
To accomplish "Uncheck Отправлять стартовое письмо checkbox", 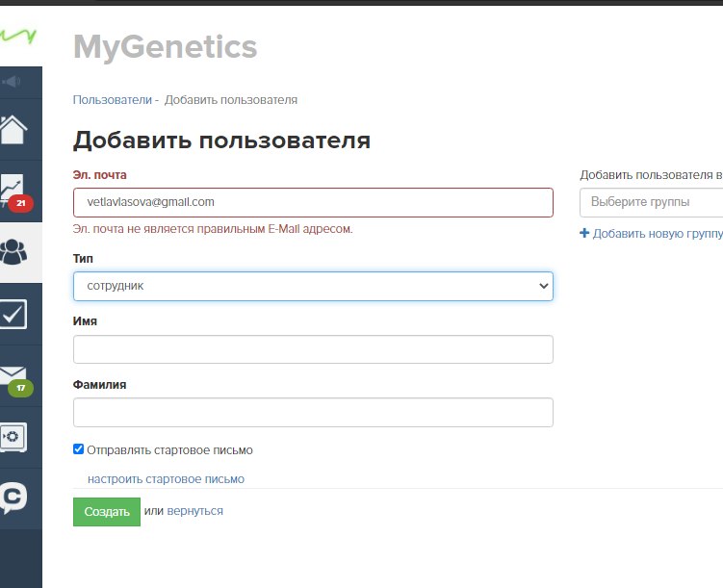I will [78, 449].
